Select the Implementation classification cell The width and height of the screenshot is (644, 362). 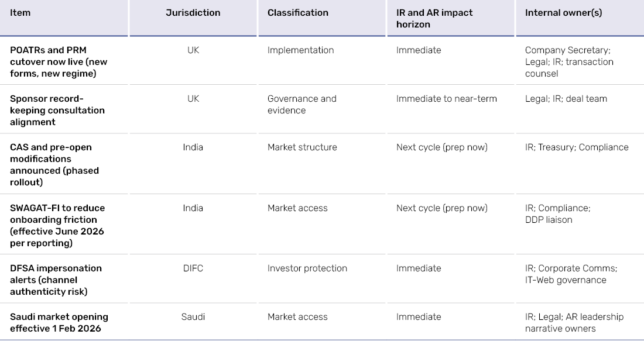tap(300, 50)
